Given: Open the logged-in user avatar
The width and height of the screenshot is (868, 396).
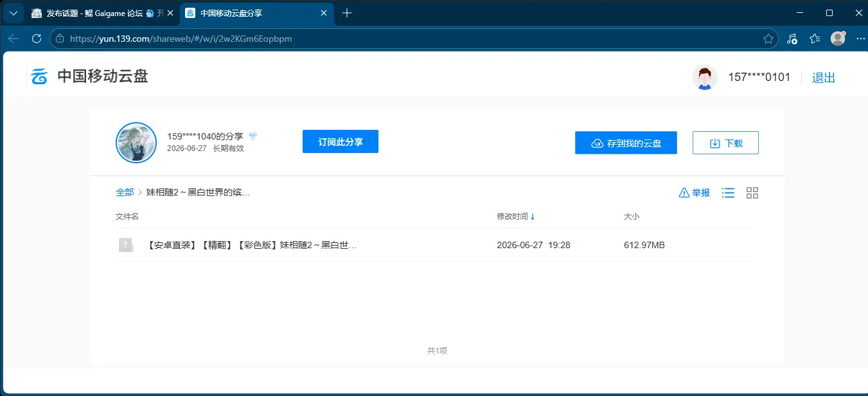Looking at the screenshot, I should tap(705, 77).
